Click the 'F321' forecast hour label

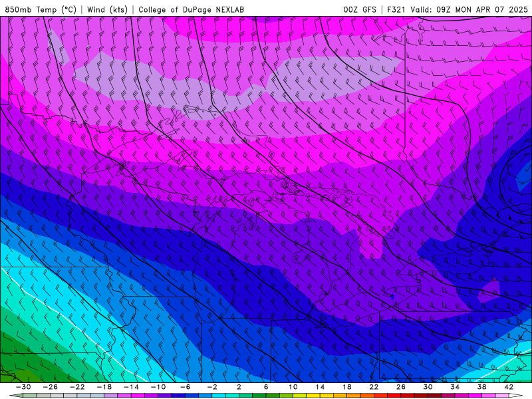(396, 9)
